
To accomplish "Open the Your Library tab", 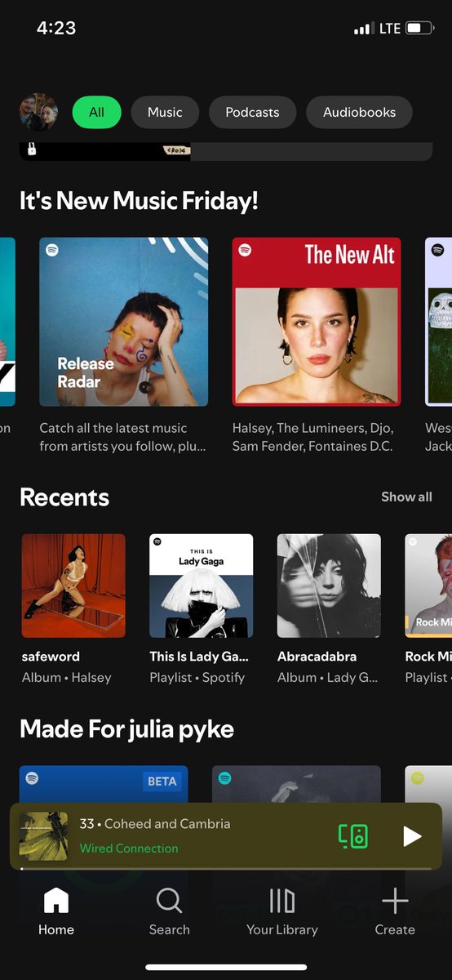I will point(282,911).
